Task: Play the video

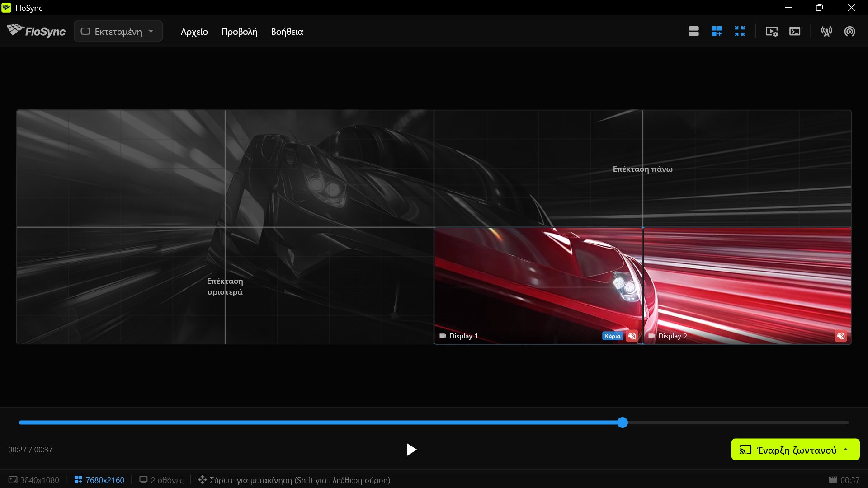Action: click(411, 450)
